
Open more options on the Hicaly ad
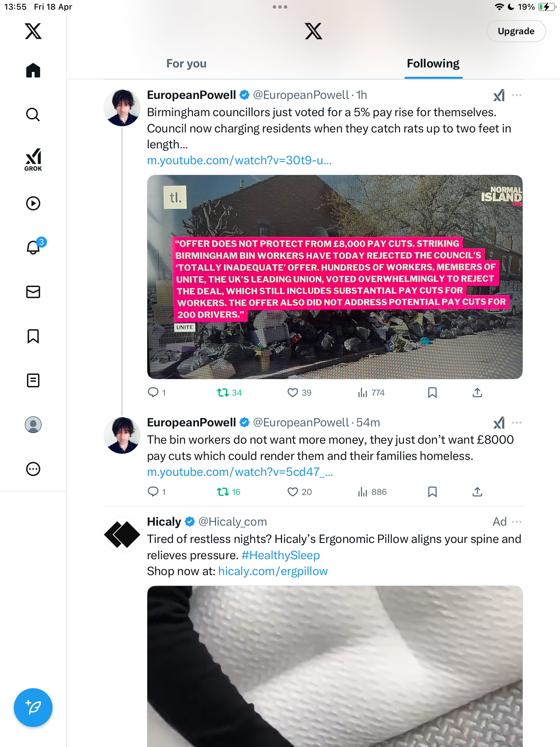pyautogui.click(x=516, y=522)
